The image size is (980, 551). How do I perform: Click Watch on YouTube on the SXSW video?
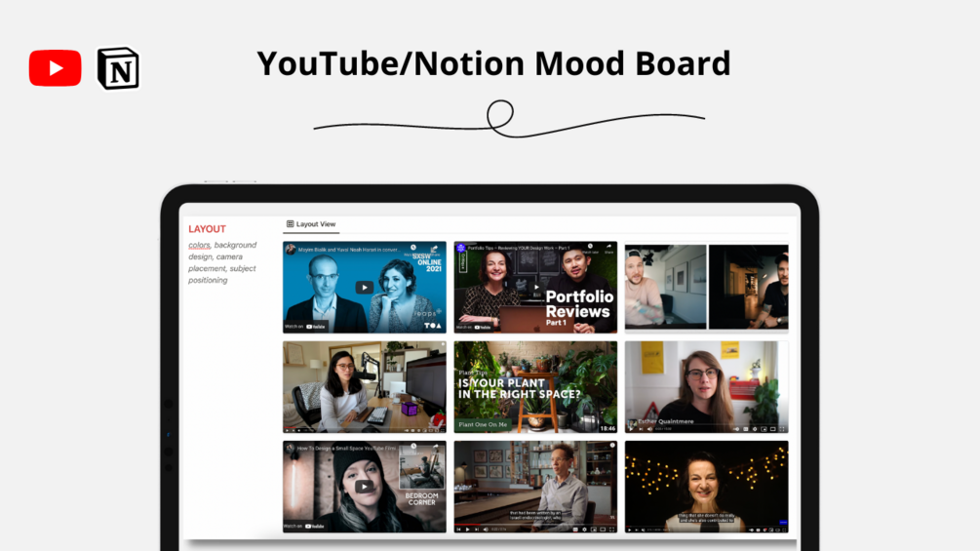(x=305, y=326)
